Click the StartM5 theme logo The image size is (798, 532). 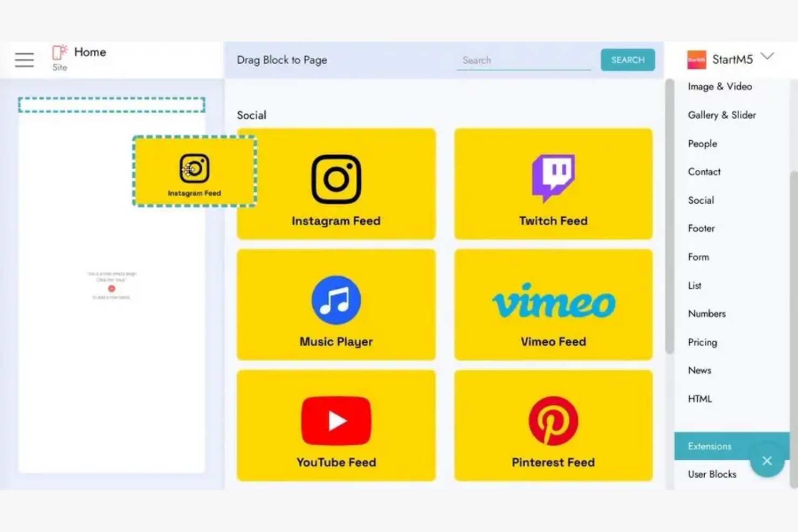click(x=697, y=60)
